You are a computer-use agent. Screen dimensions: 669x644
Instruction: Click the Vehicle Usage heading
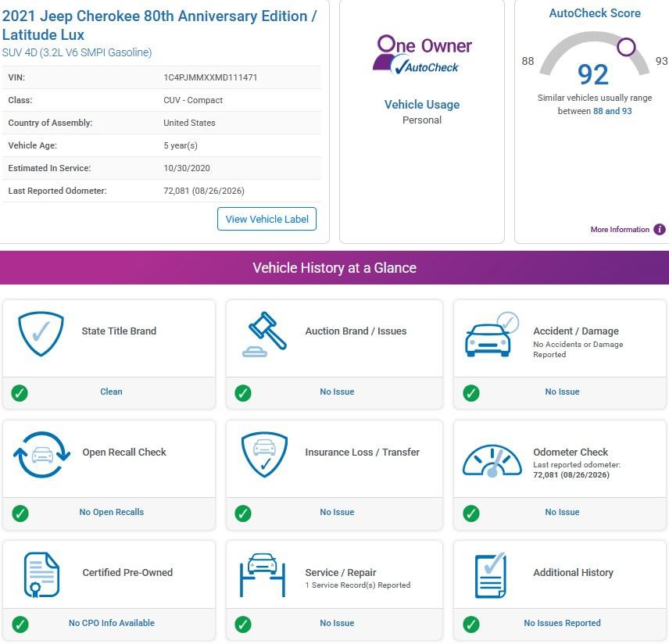[422, 105]
